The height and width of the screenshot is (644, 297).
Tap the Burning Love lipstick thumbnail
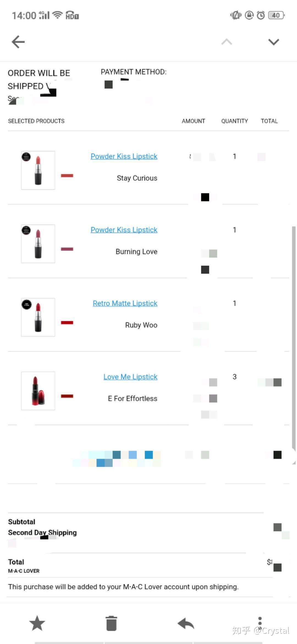tap(38, 244)
